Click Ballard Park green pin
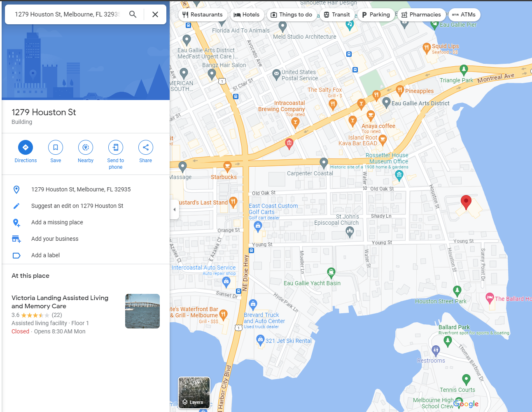This screenshot has height=412, width=532. click(448, 341)
